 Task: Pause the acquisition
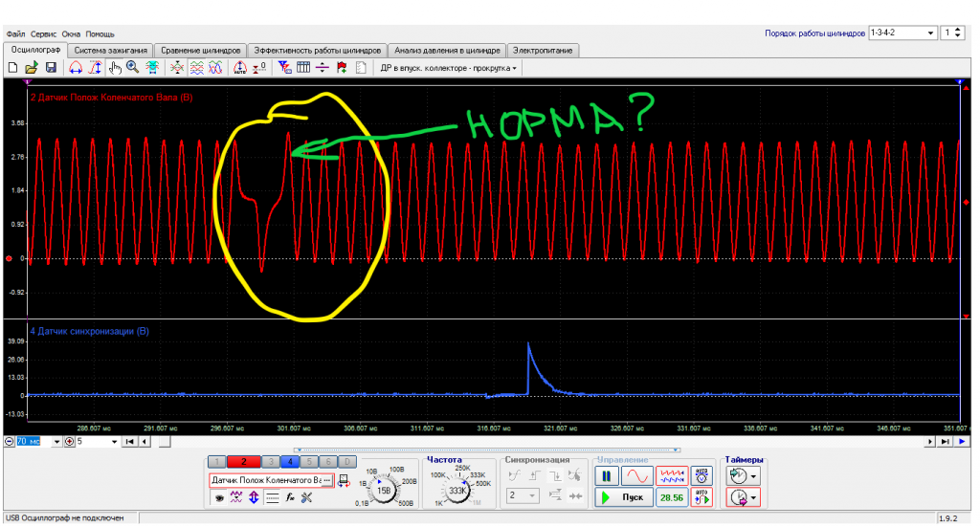[x=606, y=476]
